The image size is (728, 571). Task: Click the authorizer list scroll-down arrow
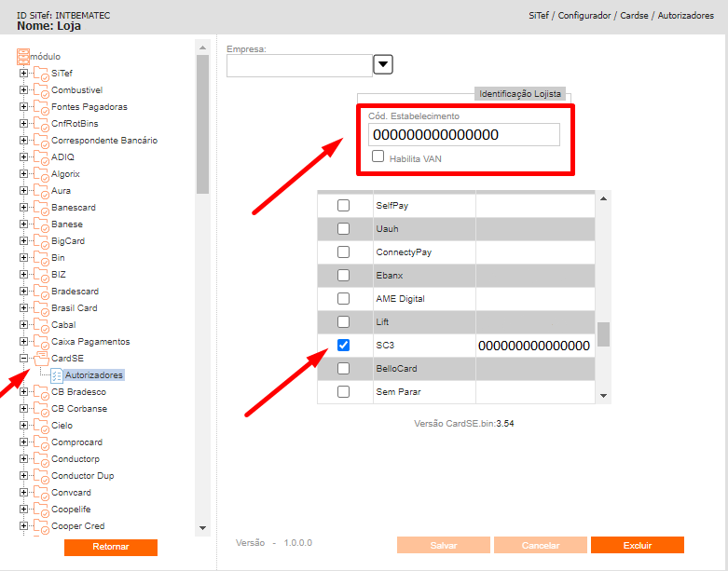603,396
